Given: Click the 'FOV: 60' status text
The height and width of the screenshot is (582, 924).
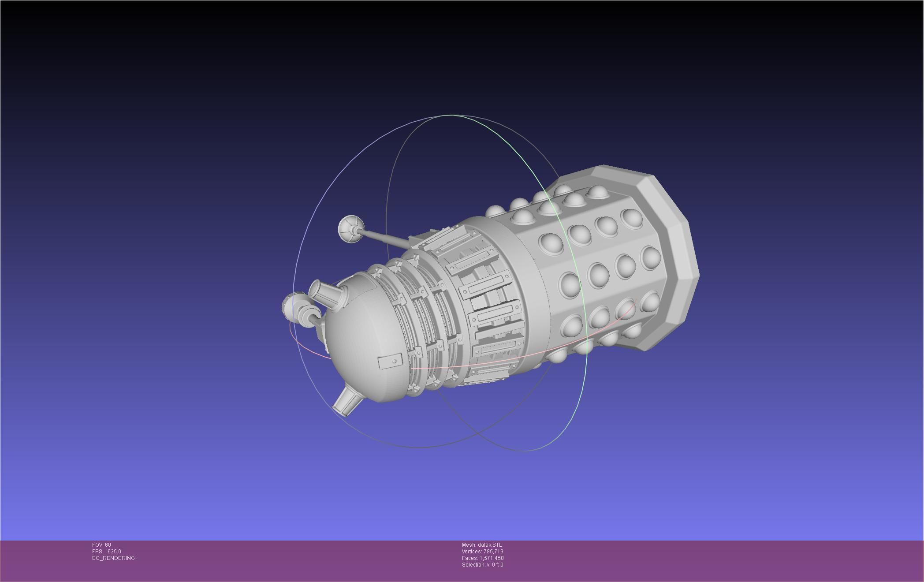Looking at the screenshot, I should pyautogui.click(x=101, y=545).
